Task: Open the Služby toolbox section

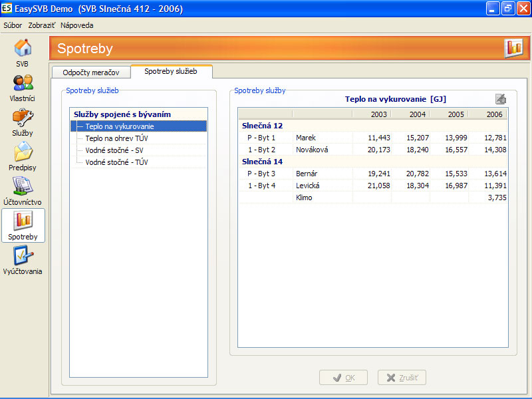Action: click(23, 123)
